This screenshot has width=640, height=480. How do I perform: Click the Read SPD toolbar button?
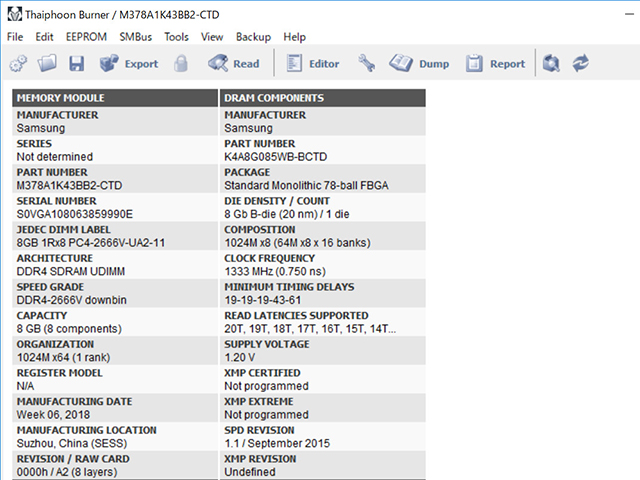pos(234,64)
